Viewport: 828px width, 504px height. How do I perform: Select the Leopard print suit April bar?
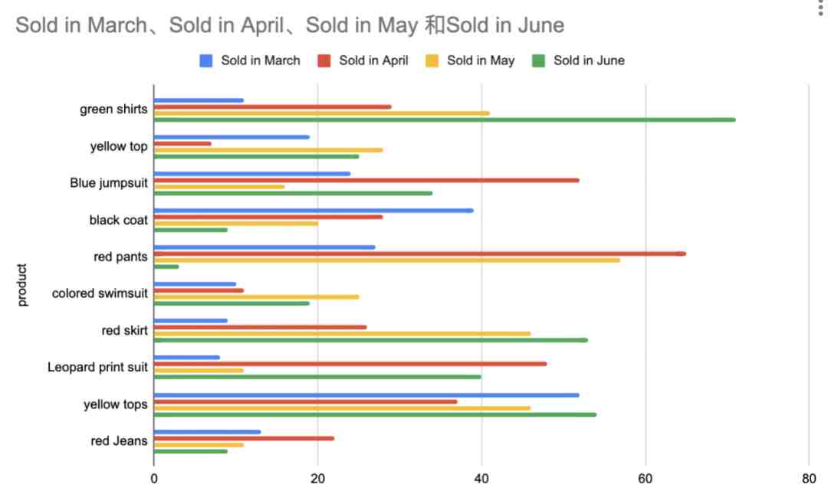[350, 364]
